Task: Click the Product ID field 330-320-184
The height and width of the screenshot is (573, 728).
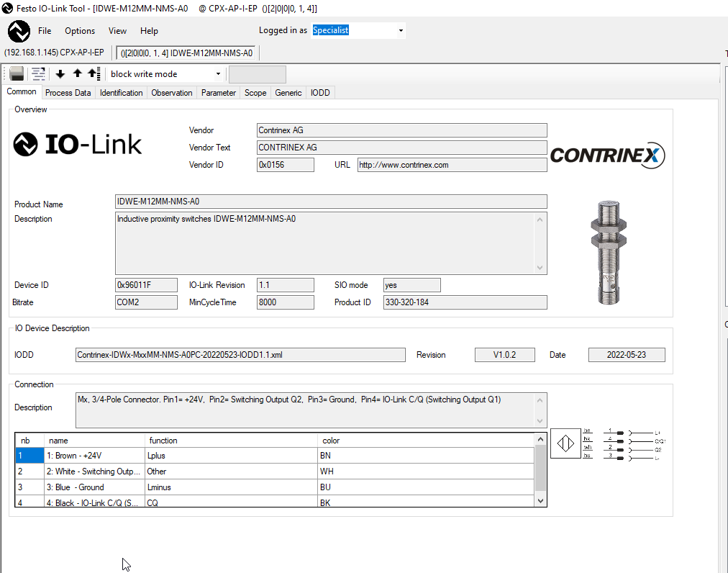Action: pyautogui.click(x=465, y=302)
